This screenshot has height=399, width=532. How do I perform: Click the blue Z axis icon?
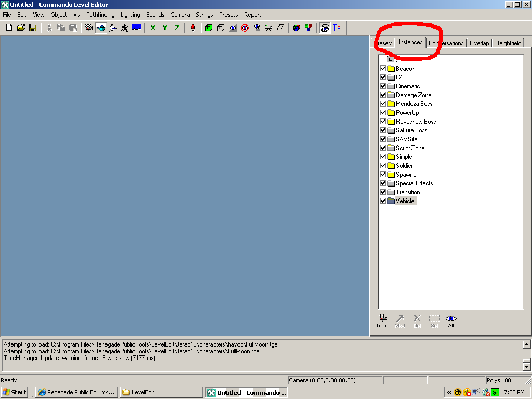pyautogui.click(x=177, y=28)
